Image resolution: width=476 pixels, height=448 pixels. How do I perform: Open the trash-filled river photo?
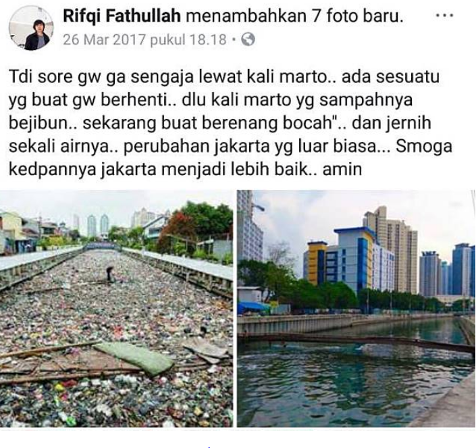pos(116,308)
